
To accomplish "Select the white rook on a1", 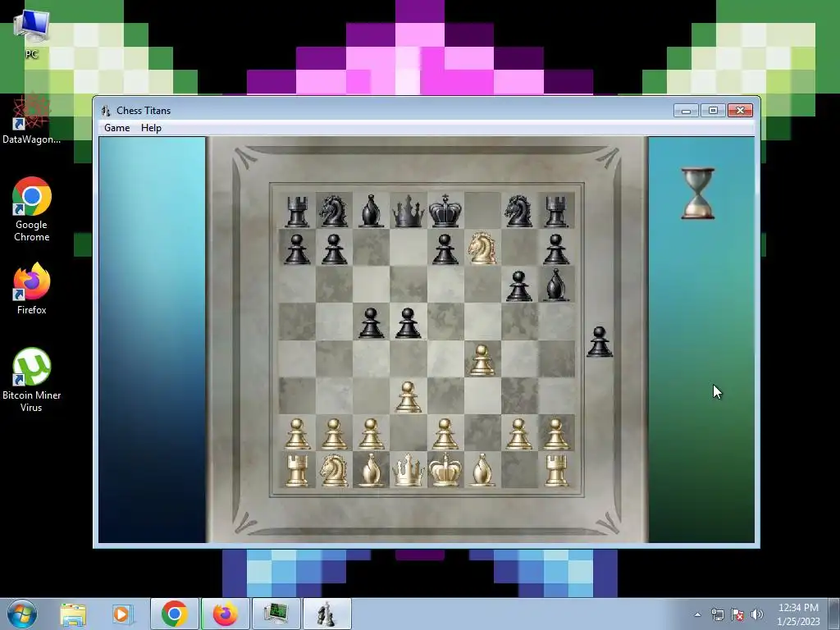I will (297, 470).
